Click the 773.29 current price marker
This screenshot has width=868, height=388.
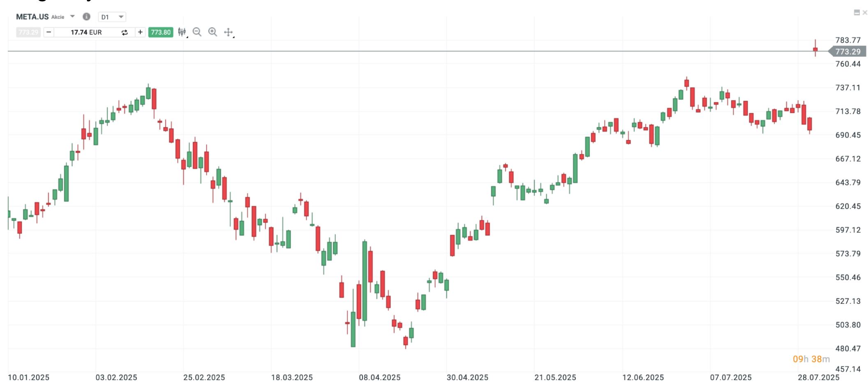tap(847, 52)
